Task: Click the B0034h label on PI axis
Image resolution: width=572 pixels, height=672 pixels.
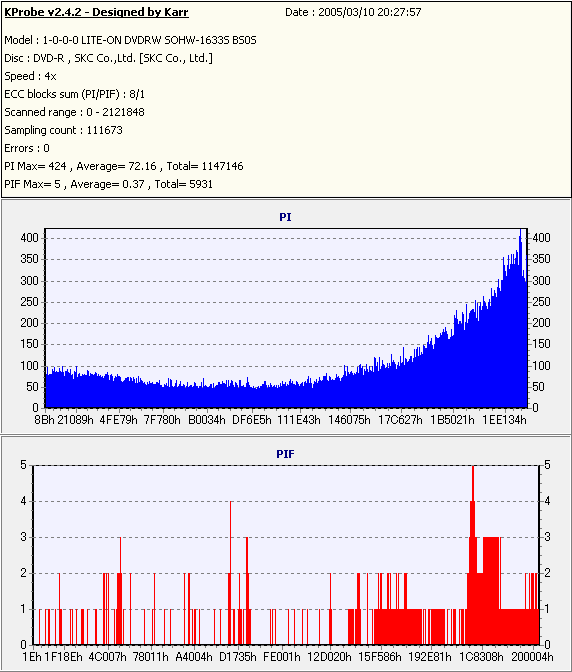Action: [207, 420]
